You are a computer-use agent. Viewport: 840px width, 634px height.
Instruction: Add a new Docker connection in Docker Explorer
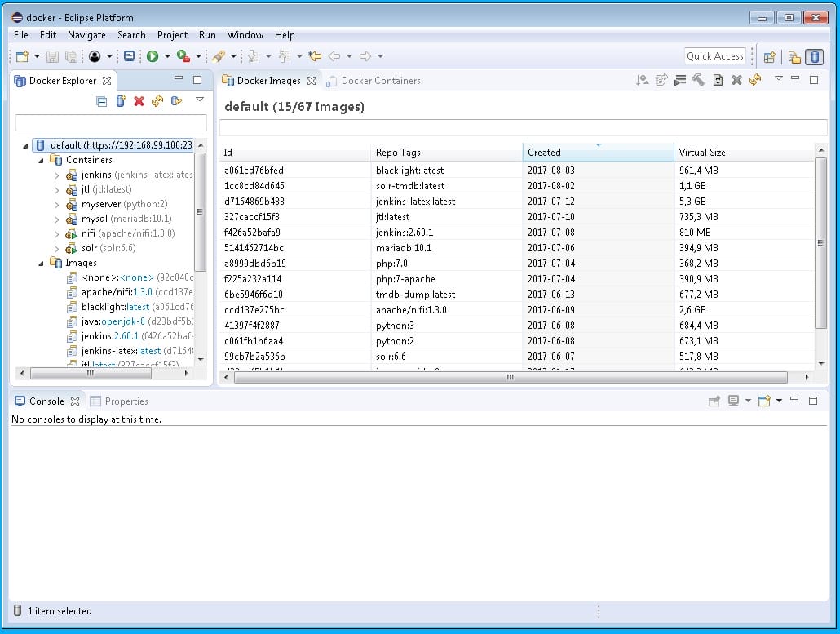coord(120,100)
